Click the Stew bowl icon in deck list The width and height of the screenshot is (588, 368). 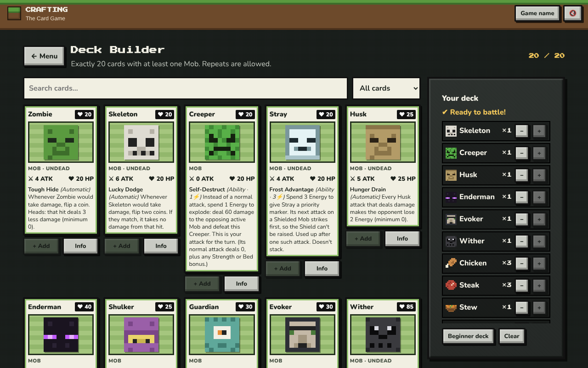click(x=451, y=307)
